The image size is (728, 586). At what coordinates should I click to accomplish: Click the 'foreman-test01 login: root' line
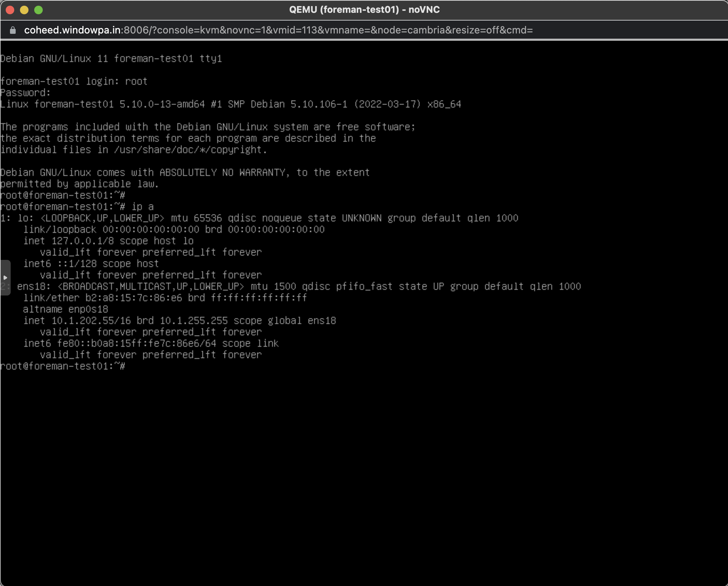pyautogui.click(x=73, y=81)
